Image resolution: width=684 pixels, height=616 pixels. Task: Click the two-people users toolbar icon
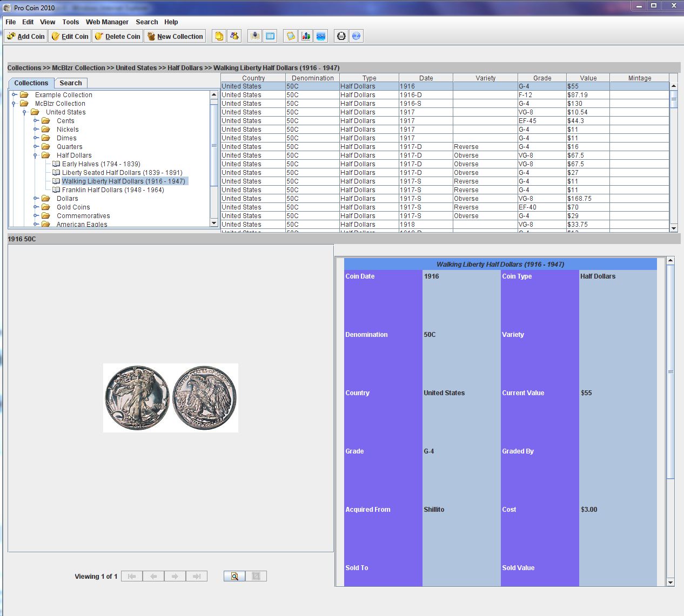[234, 36]
